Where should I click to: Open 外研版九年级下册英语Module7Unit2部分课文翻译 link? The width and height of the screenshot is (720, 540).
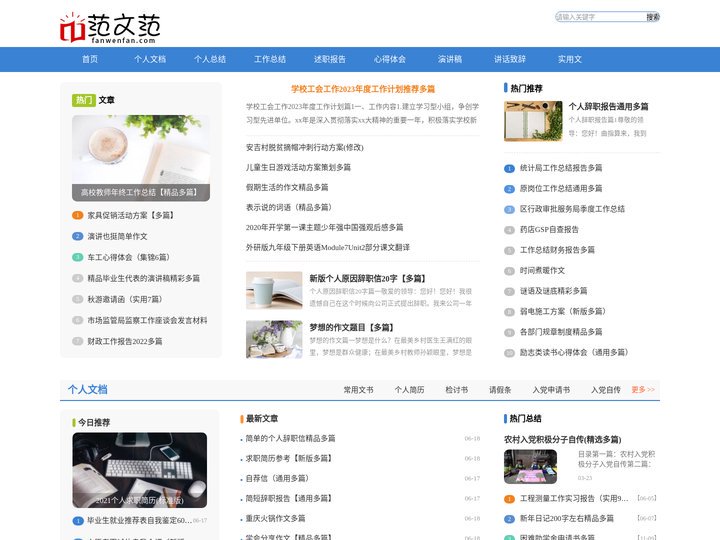click(327, 248)
